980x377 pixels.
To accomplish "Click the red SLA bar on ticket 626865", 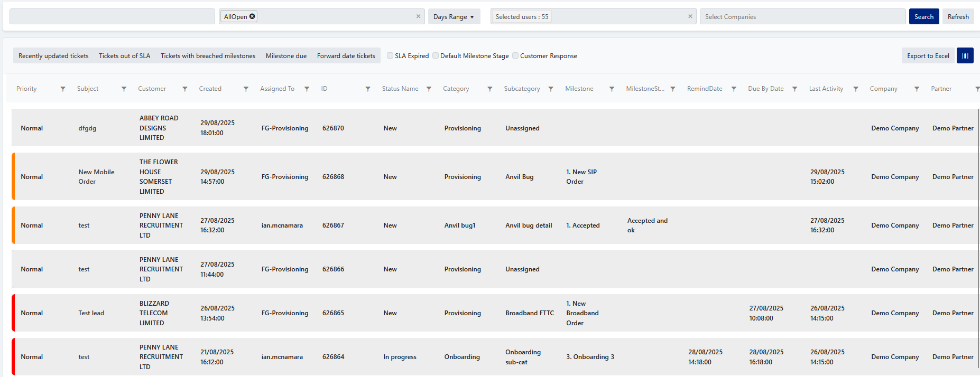I will click(x=13, y=313).
